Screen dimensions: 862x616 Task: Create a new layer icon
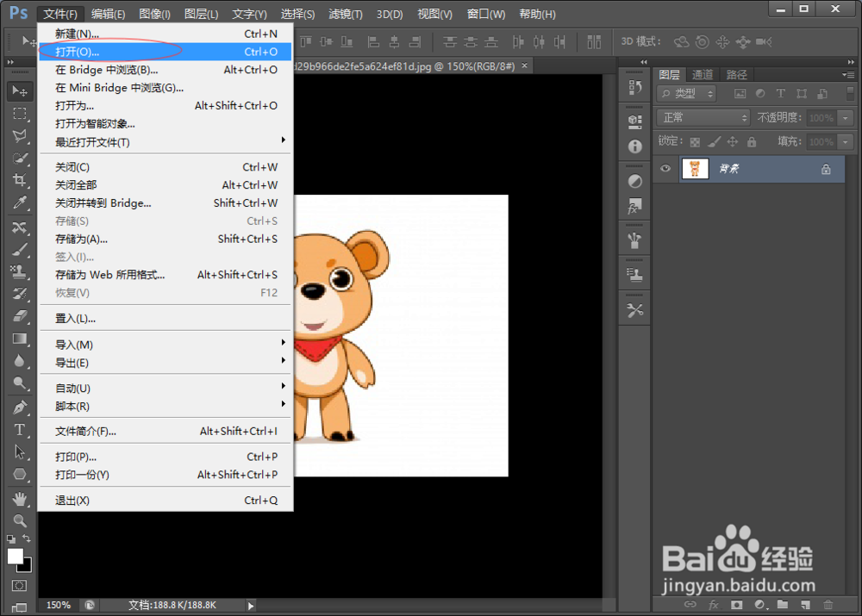tap(805, 605)
